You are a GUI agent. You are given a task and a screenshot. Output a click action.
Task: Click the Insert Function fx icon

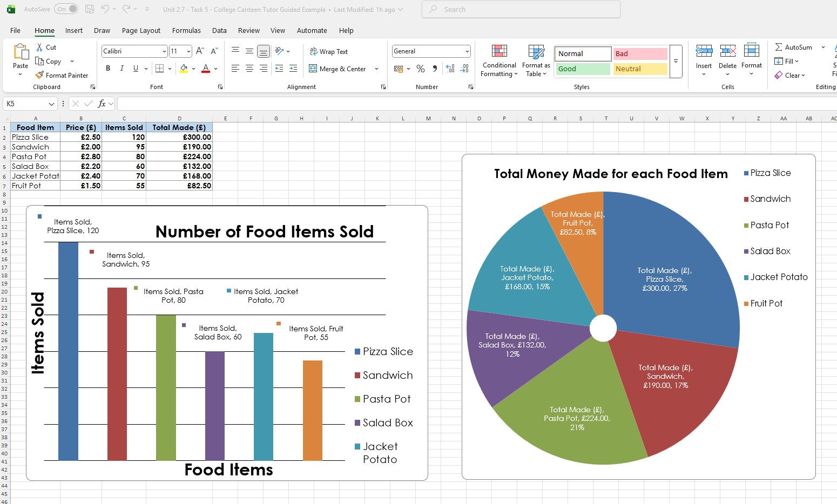[102, 104]
